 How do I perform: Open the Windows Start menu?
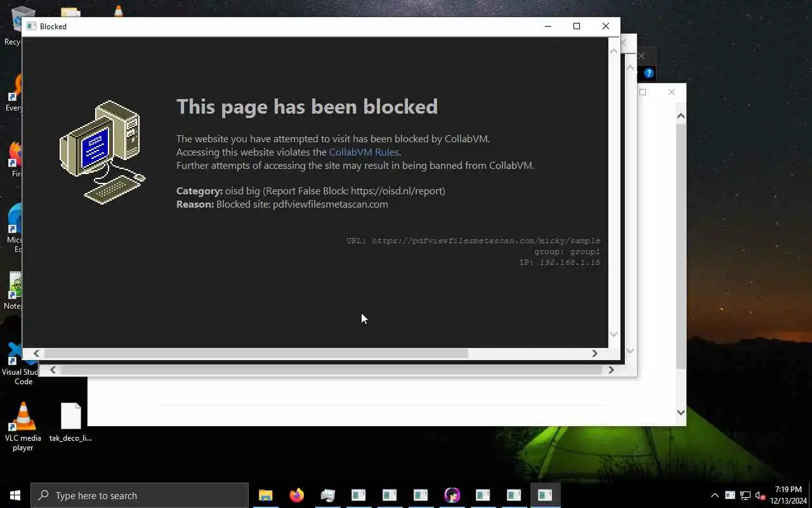point(15,495)
